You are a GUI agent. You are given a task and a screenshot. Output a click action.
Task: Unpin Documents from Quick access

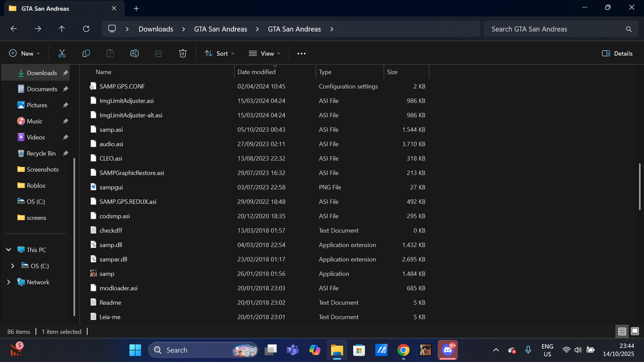(x=65, y=89)
